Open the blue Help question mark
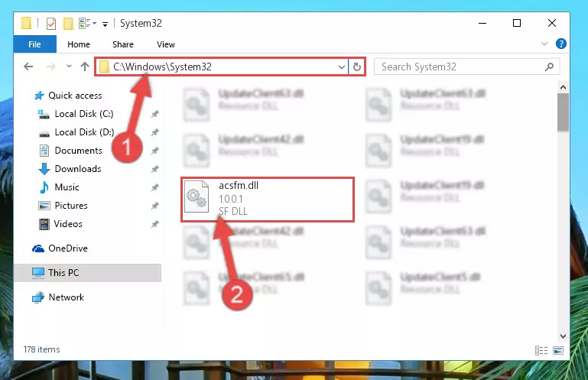The height and width of the screenshot is (380, 588). tap(561, 44)
